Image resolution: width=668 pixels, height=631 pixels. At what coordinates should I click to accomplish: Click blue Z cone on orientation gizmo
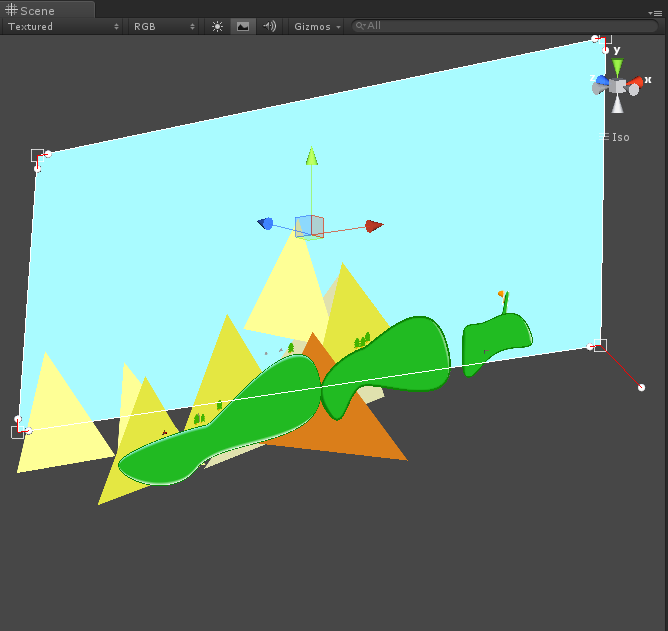(602, 80)
